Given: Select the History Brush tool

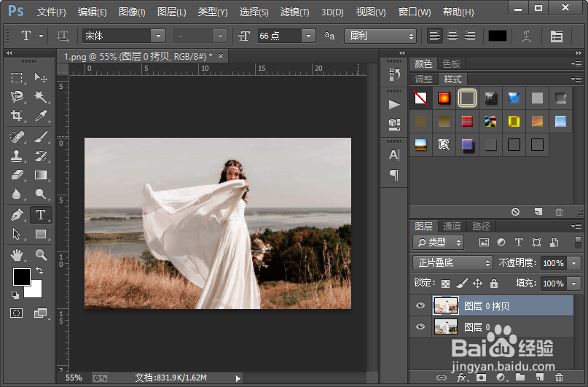Looking at the screenshot, I should tap(41, 156).
